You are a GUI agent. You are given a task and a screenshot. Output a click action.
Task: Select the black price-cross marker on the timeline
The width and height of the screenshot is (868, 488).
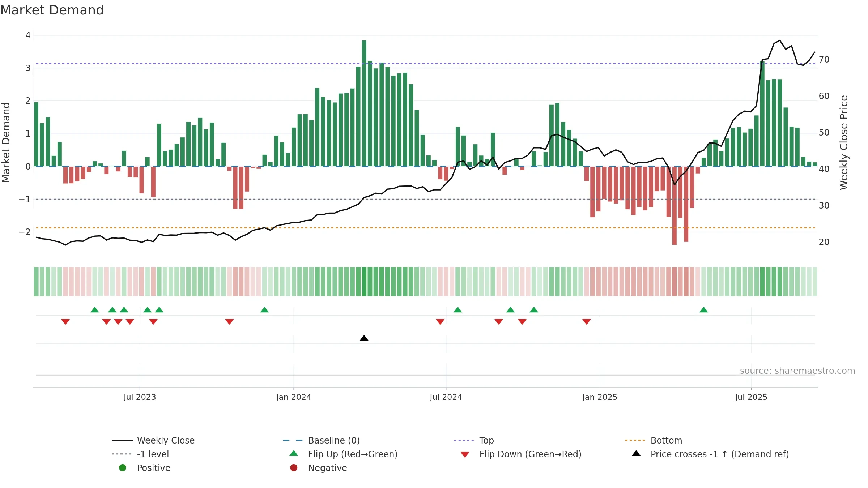(x=364, y=338)
